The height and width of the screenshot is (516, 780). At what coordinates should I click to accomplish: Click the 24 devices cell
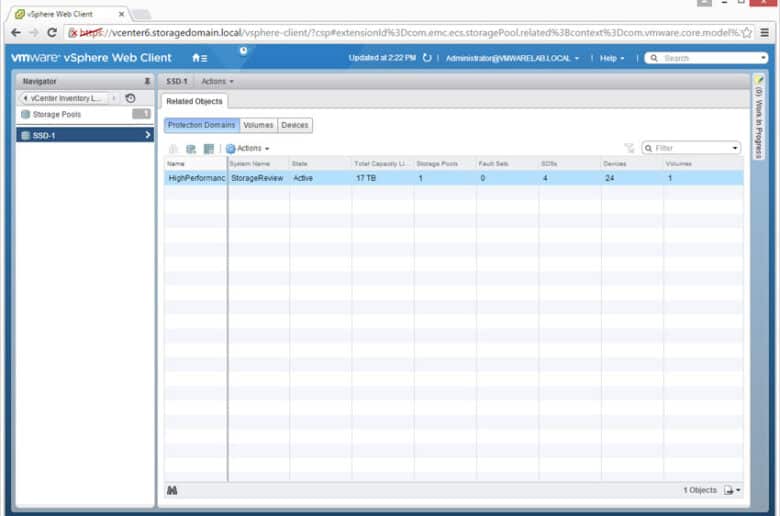[632, 178]
